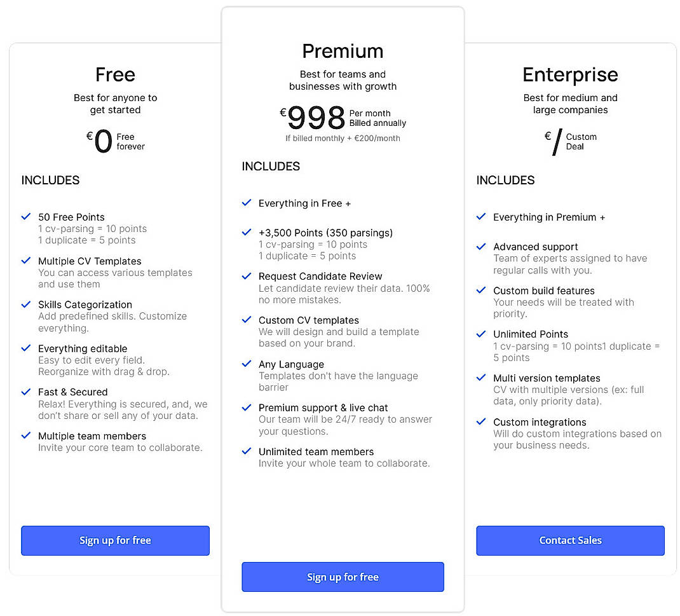The height and width of the screenshot is (616, 680).
Task: Click the checkmark next to 'Everything in Free +'
Action: click(x=247, y=203)
